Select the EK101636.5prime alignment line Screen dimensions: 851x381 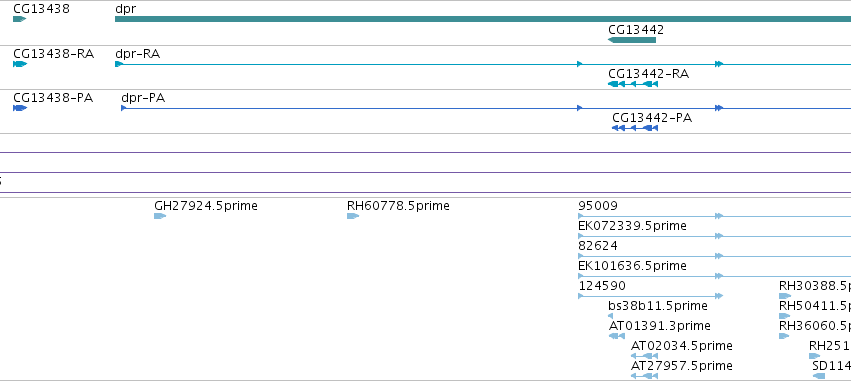coord(714,276)
